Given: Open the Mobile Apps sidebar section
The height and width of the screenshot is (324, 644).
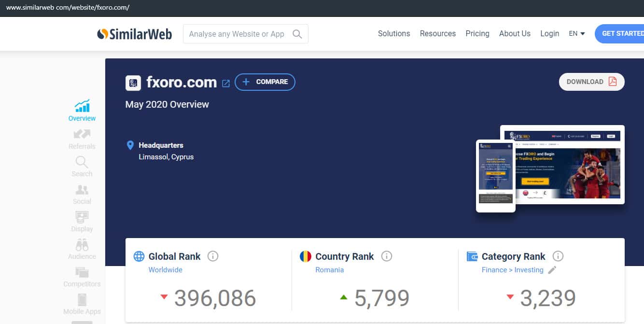Looking at the screenshot, I should pyautogui.click(x=82, y=304).
